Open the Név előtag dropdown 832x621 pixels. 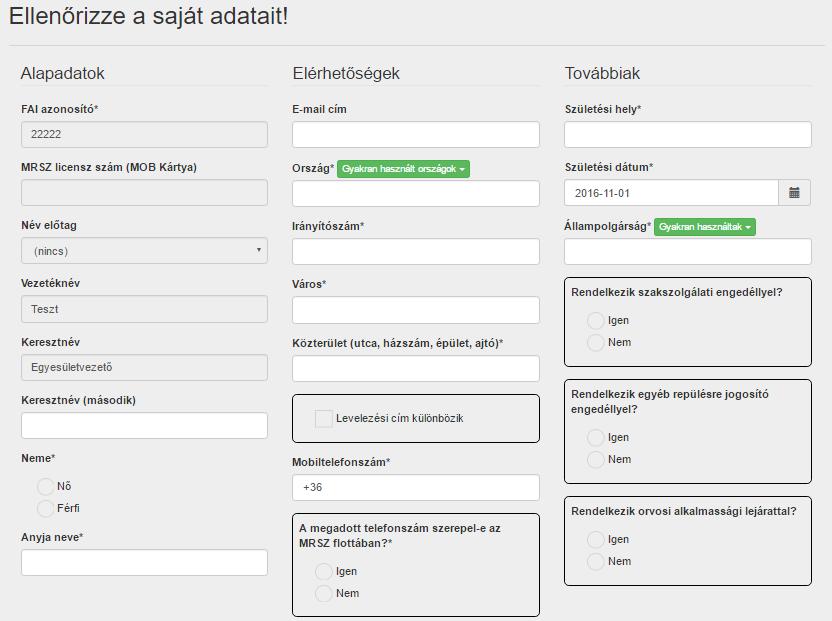[x=144, y=251]
